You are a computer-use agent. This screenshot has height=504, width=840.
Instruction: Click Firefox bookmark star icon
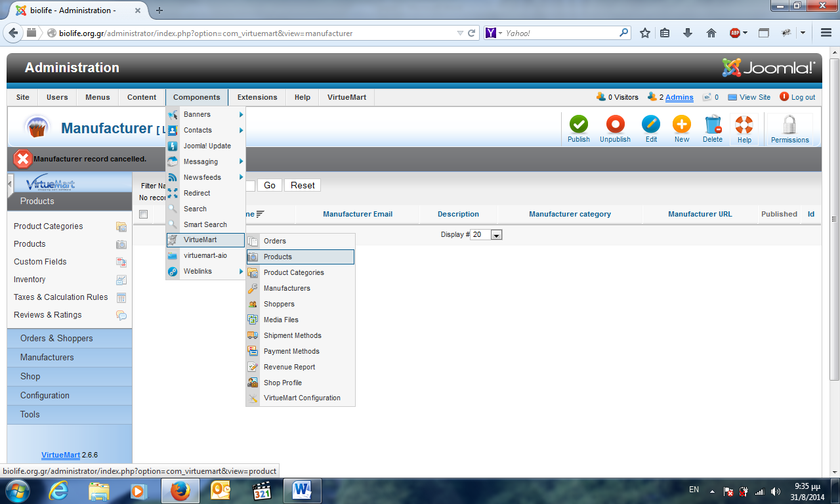pyautogui.click(x=645, y=33)
